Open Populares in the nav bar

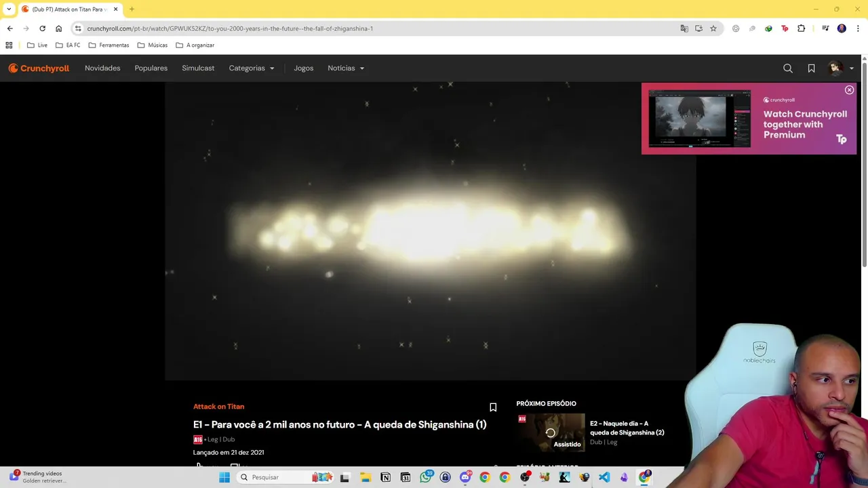pos(151,68)
